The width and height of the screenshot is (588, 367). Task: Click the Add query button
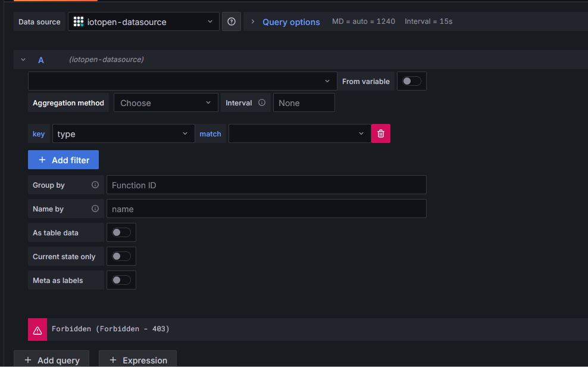coord(51,360)
